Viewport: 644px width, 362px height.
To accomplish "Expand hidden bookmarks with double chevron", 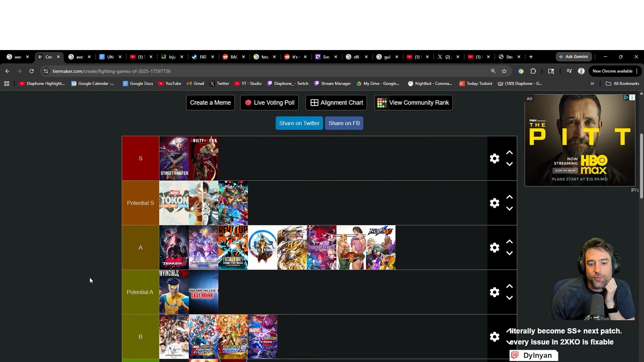I will (592, 83).
